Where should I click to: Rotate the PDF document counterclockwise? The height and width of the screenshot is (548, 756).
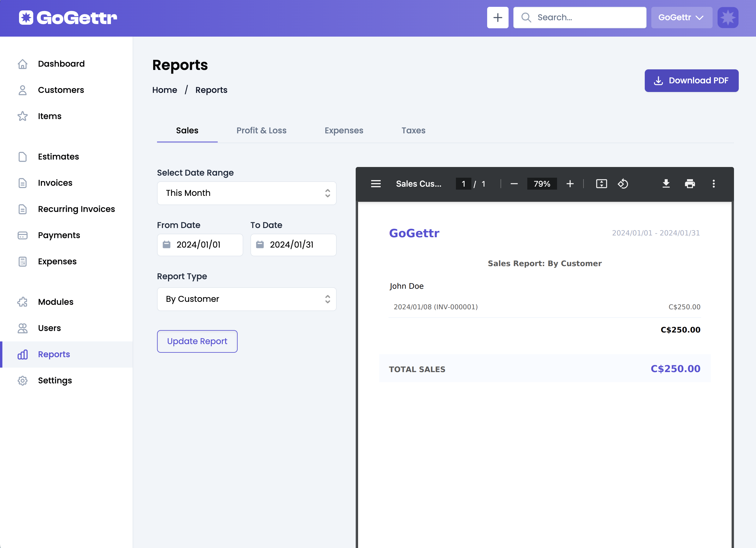pyautogui.click(x=623, y=184)
